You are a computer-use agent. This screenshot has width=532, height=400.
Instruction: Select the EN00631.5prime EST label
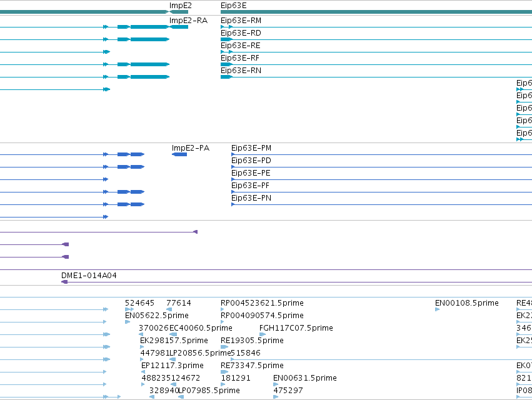305,378
